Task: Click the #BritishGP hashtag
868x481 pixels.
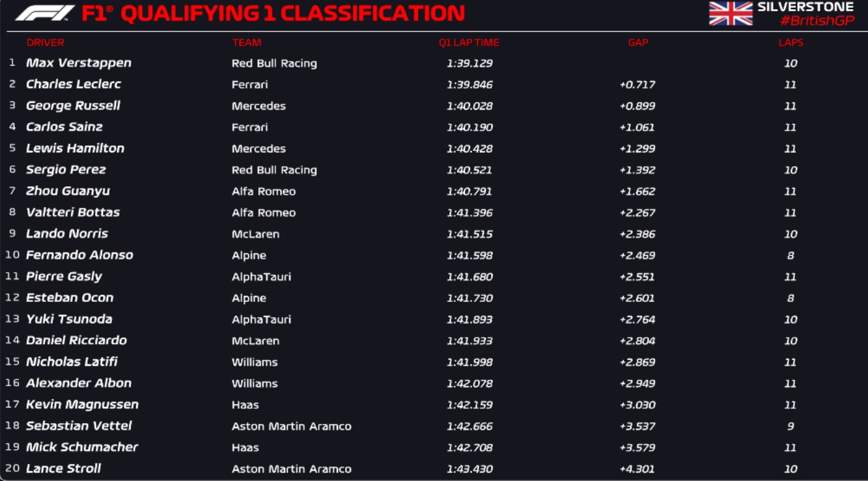Action: click(x=817, y=21)
